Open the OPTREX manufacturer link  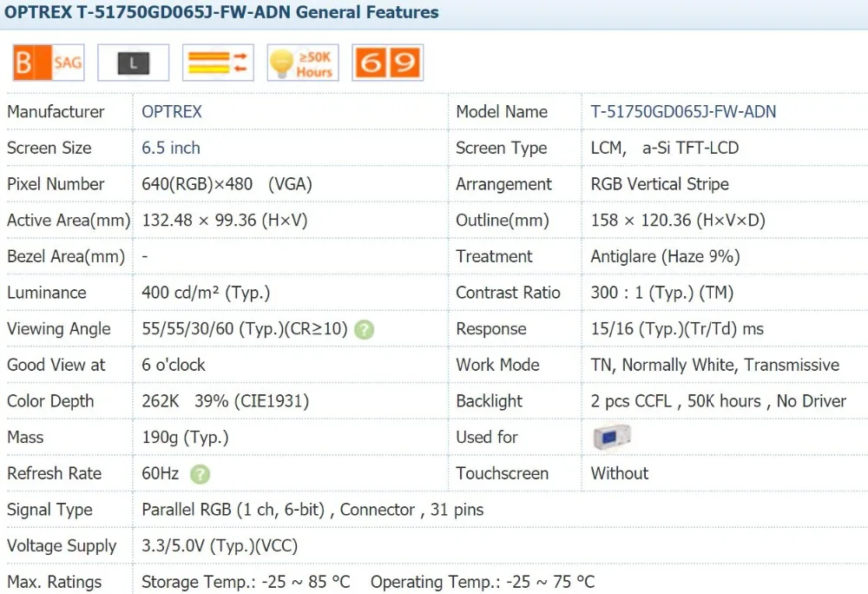[x=172, y=112]
